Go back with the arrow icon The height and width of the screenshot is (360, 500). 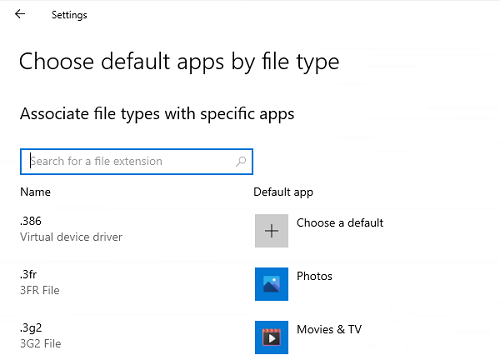click(x=20, y=14)
